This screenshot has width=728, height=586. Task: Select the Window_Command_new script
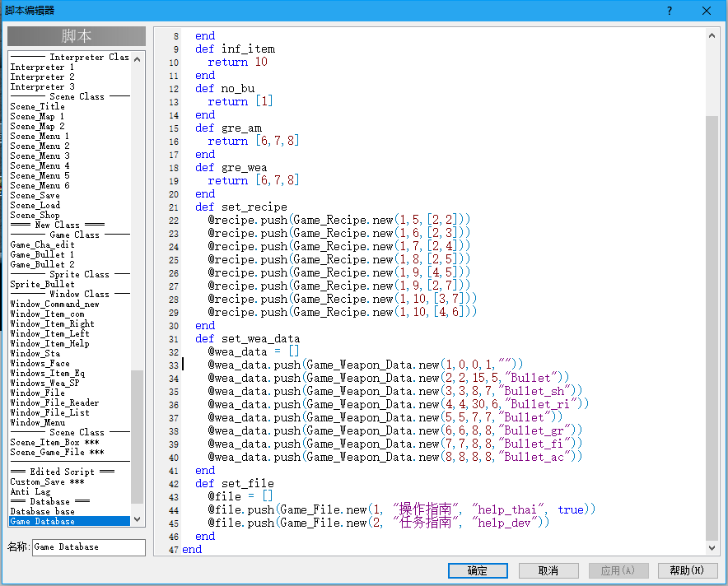tap(55, 304)
